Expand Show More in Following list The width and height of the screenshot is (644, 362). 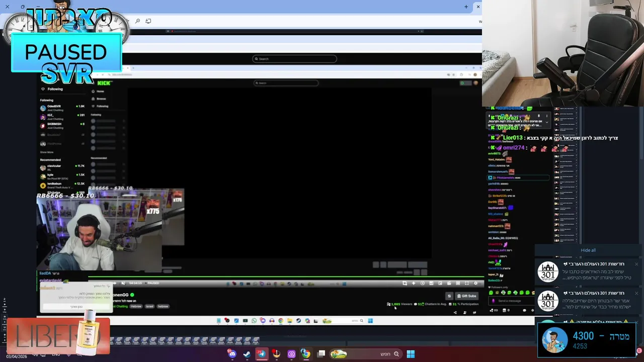point(47,152)
